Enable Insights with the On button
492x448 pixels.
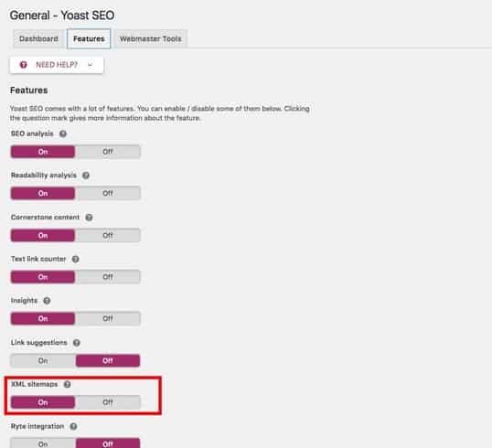[43, 319]
